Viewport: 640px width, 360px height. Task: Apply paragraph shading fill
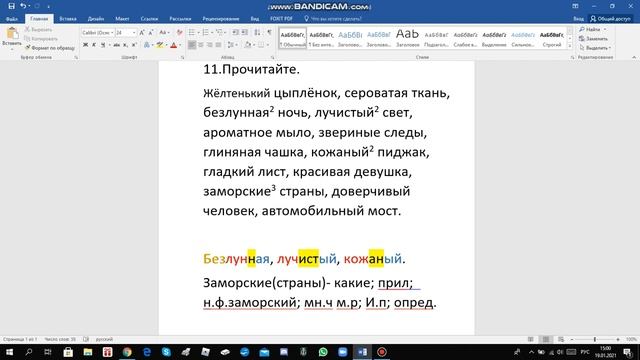(x=247, y=45)
